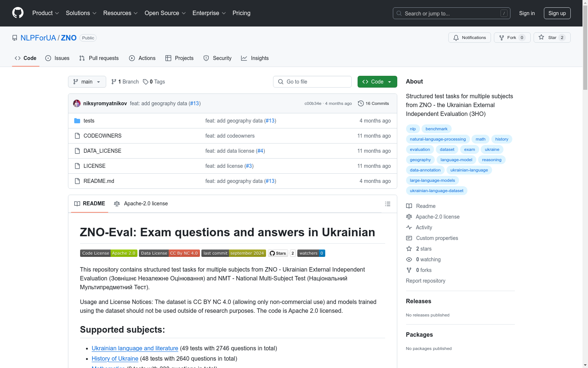
Task: Click the tests folder icon
Action: tap(77, 121)
